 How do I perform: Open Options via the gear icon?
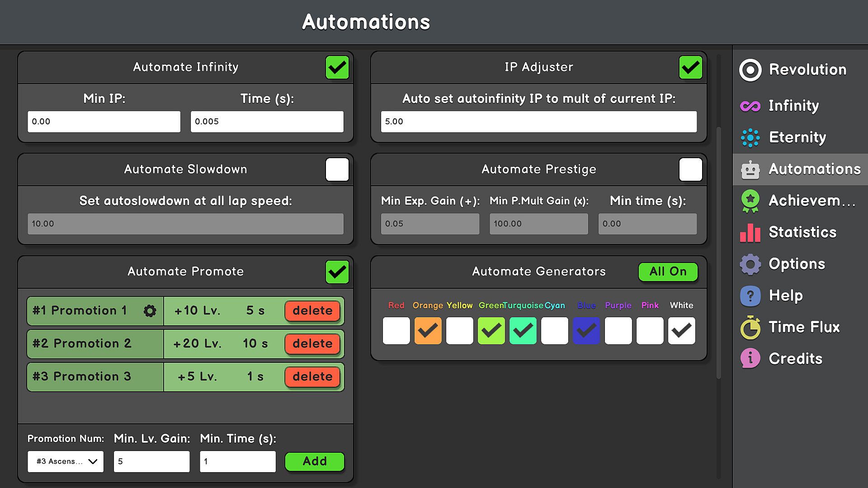coord(750,264)
